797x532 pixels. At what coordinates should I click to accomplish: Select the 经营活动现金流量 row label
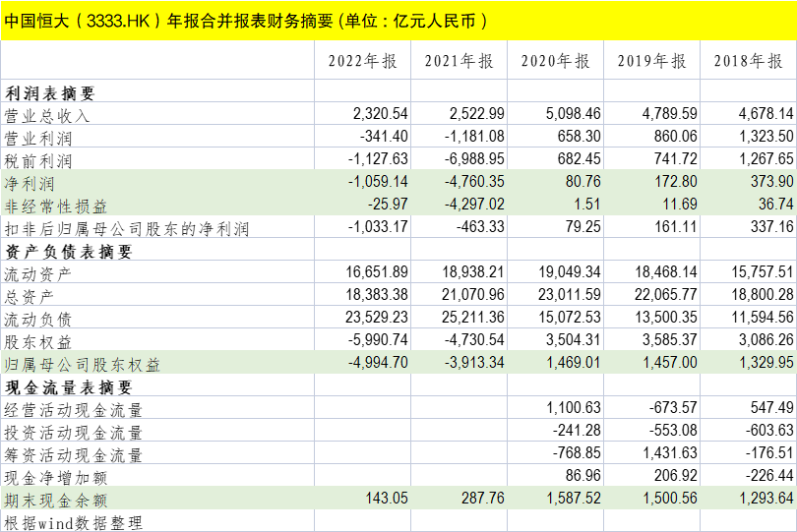73,410
